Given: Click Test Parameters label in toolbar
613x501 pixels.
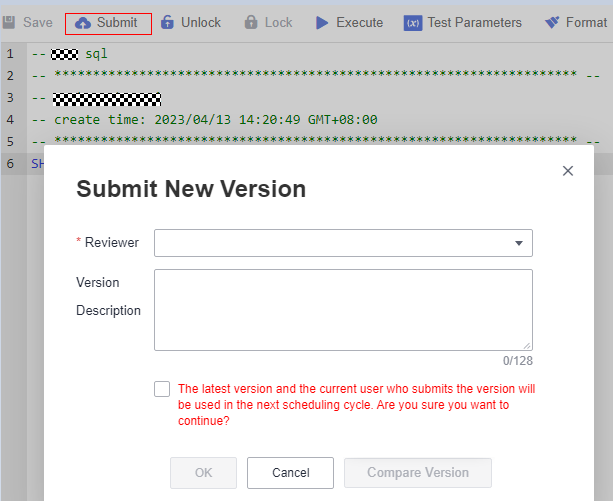Looking at the screenshot, I should pyautogui.click(x=475, y=23).
